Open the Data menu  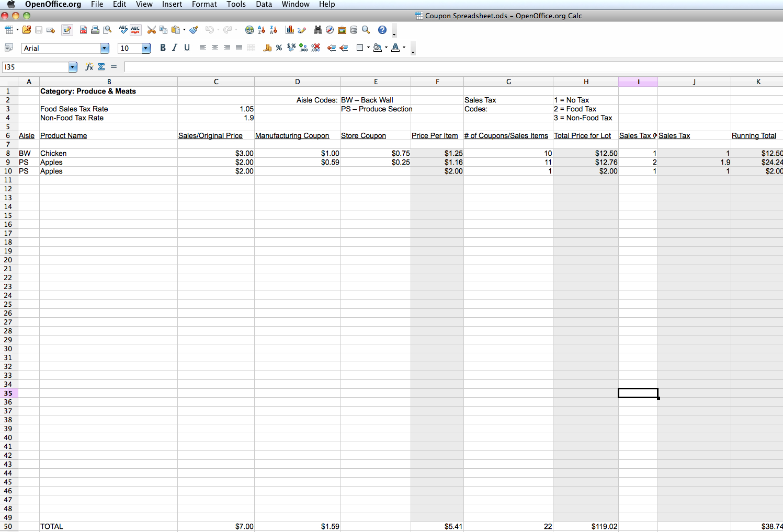coord(264,4)
